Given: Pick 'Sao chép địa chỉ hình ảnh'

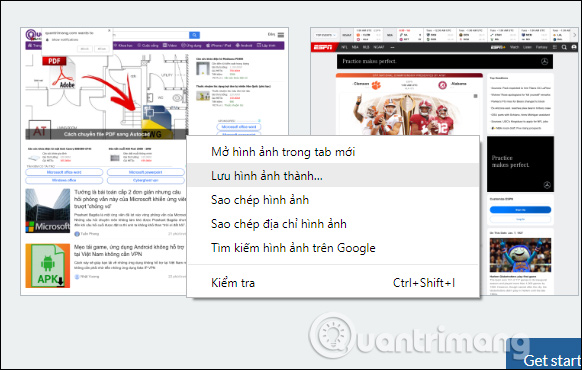Looking at the screenshot, I should pyautogui.click(x=333, y=224).
